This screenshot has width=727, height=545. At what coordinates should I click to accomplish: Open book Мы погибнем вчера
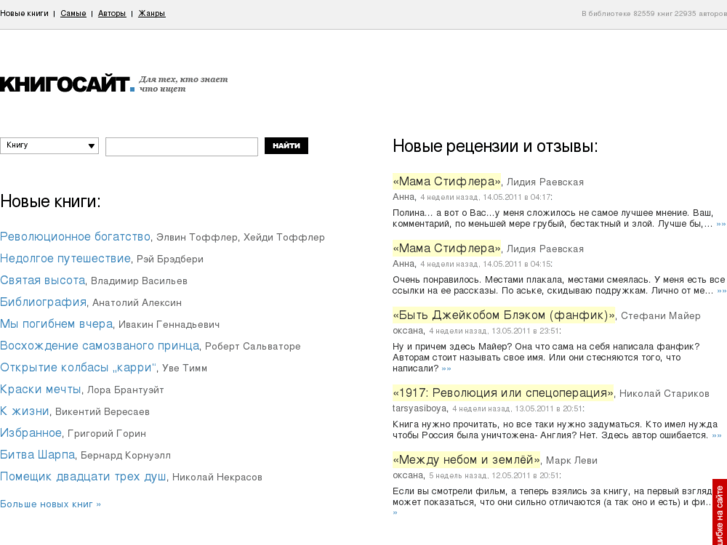coord(56,324)
